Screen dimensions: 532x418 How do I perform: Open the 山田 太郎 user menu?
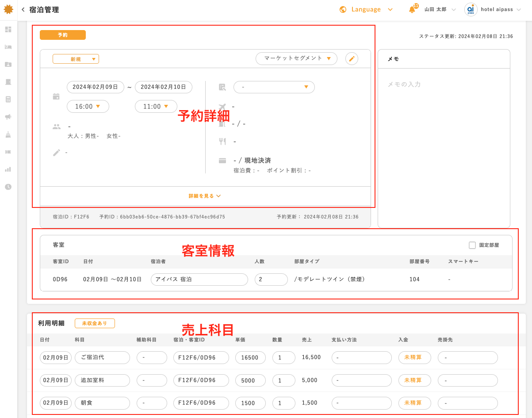tap(440, 9)
